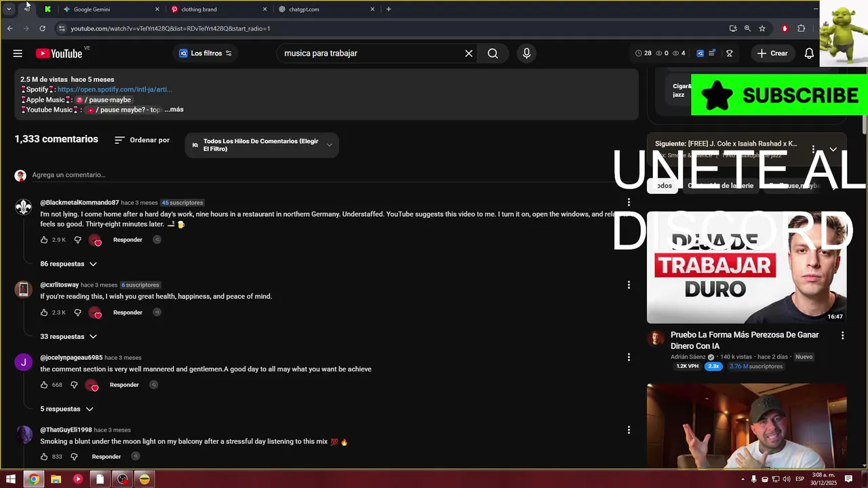Open Los filtros vidIQ button

[205, 54]
